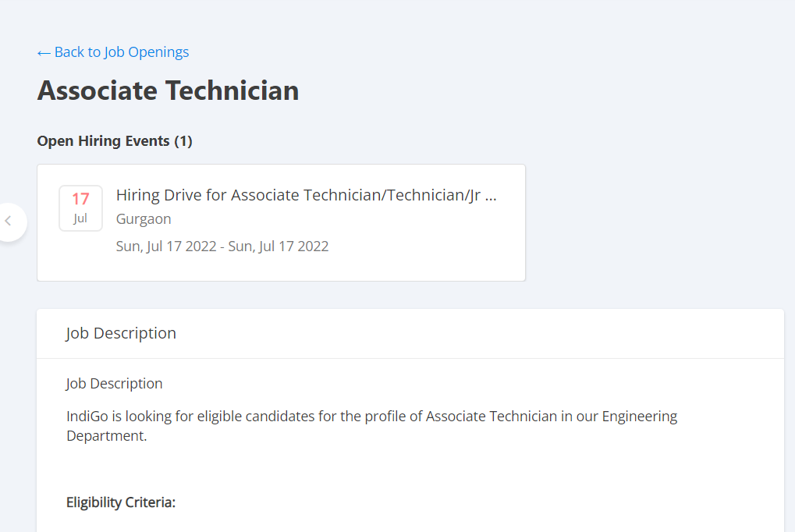Click the Sun, Jul 17 2022 date range
The image size is (795, 532).
(222, 246)
